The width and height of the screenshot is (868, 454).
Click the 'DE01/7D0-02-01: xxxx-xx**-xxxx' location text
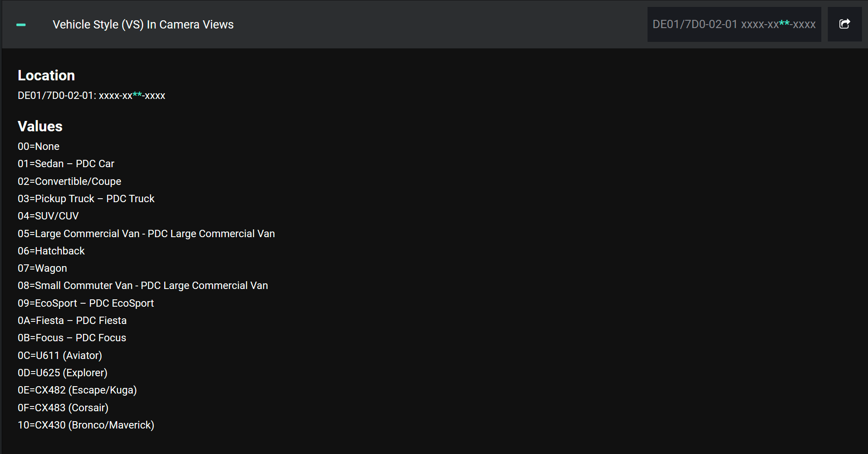92,95
